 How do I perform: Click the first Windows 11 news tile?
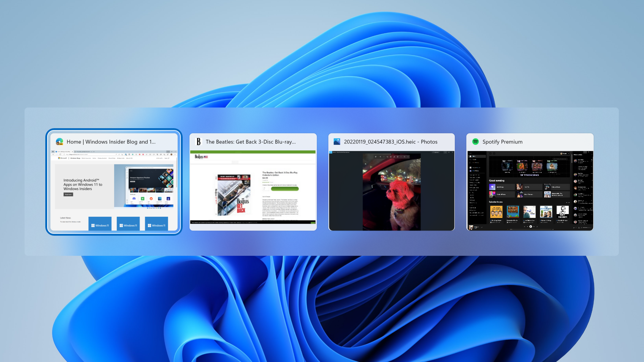[100, 223]
